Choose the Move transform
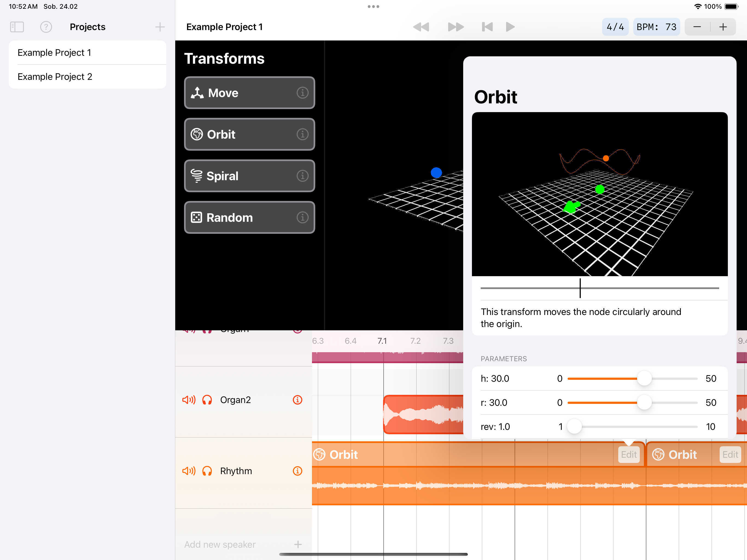 249,93
